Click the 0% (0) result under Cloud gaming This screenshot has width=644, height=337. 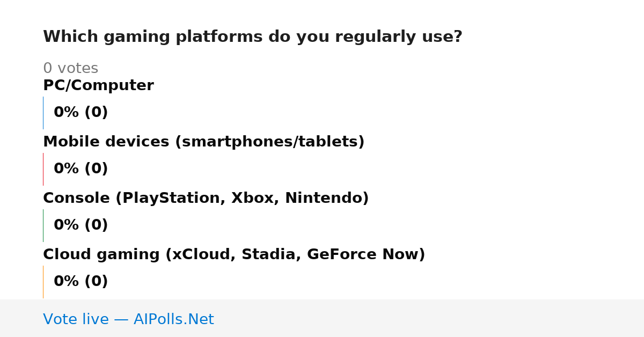80,282
